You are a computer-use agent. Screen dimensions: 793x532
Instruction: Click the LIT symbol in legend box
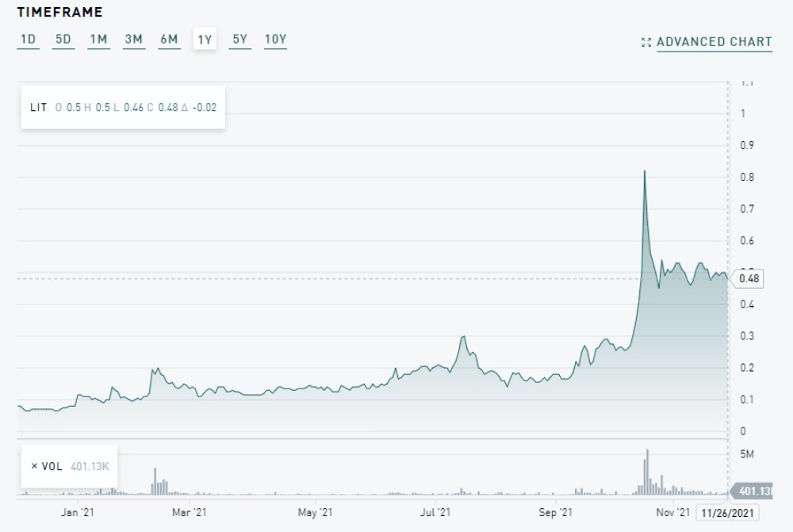click(x=38, y=107)
